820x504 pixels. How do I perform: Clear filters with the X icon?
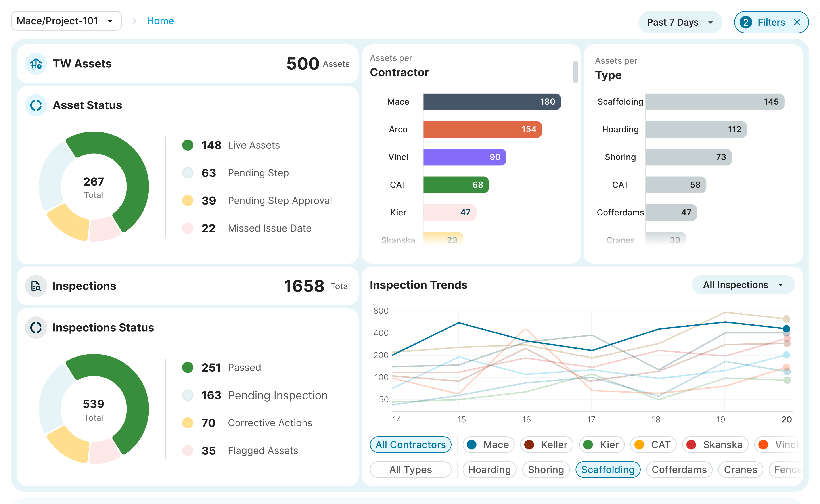tap(797, 22)
